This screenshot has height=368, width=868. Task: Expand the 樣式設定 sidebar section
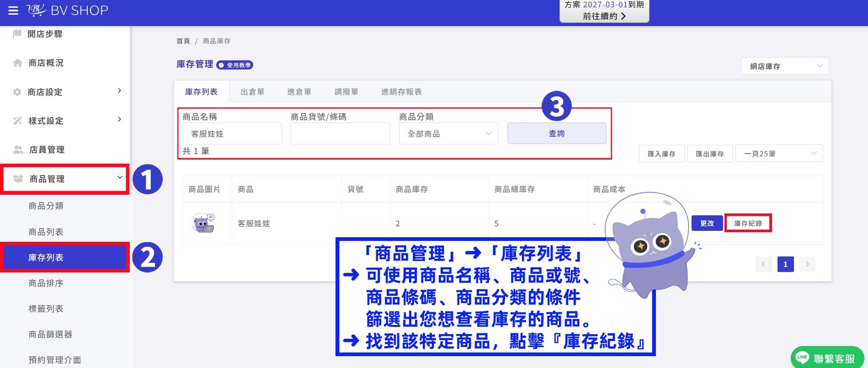click(x=66, y=121)
